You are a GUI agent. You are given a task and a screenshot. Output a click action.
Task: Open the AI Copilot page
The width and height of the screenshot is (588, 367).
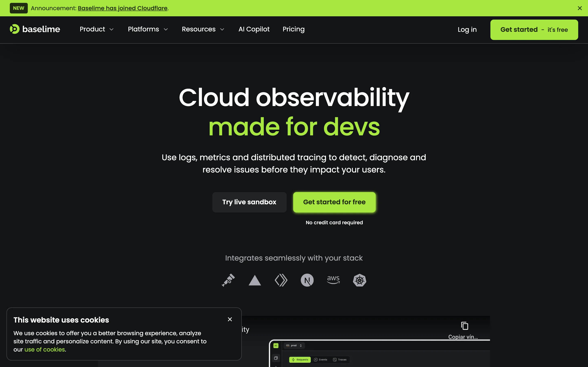(254, 29)
